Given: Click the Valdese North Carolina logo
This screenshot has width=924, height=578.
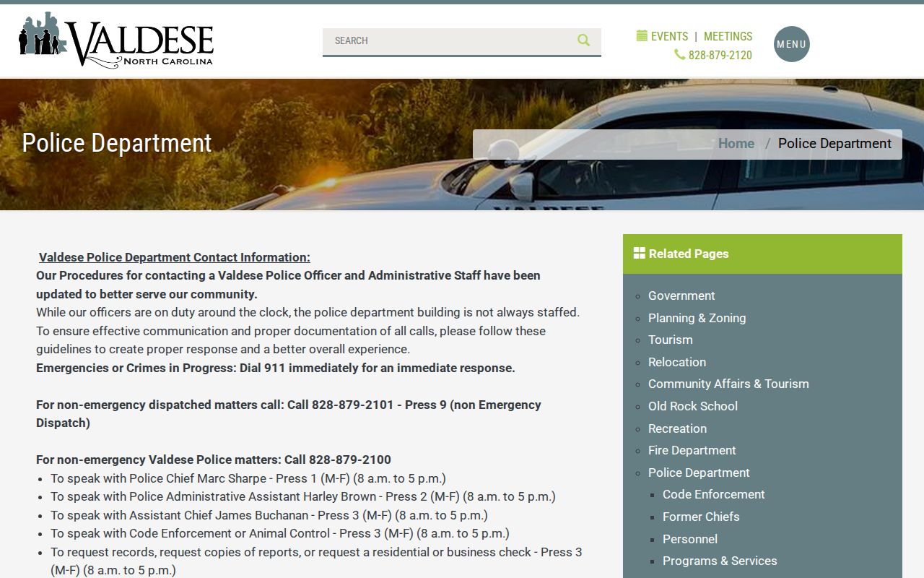Looking at the screenshot, I should tap(116, 40).
